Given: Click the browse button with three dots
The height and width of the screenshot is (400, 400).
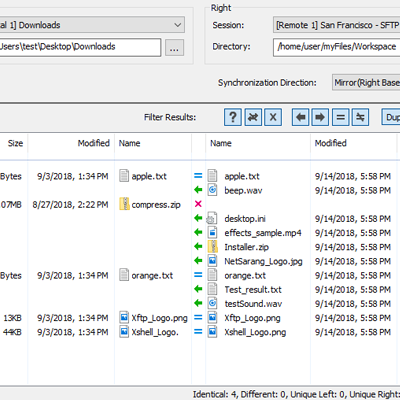Looking at the screenshot, I should pos(174,48).
